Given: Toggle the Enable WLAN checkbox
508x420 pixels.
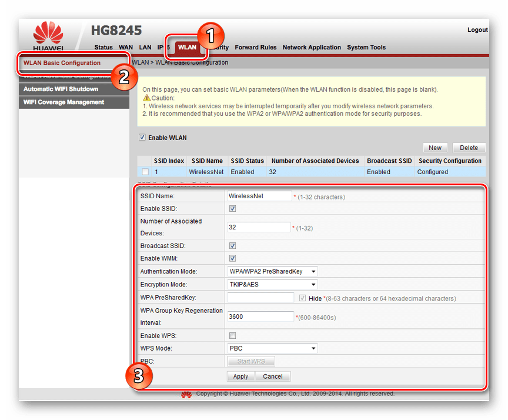Looking at the screenshot, I should pos(142,138).
